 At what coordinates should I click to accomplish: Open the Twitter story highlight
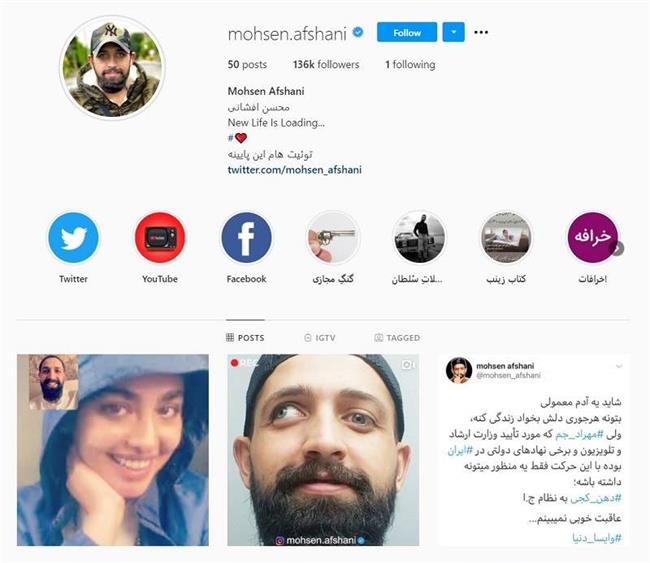point(73,238)
